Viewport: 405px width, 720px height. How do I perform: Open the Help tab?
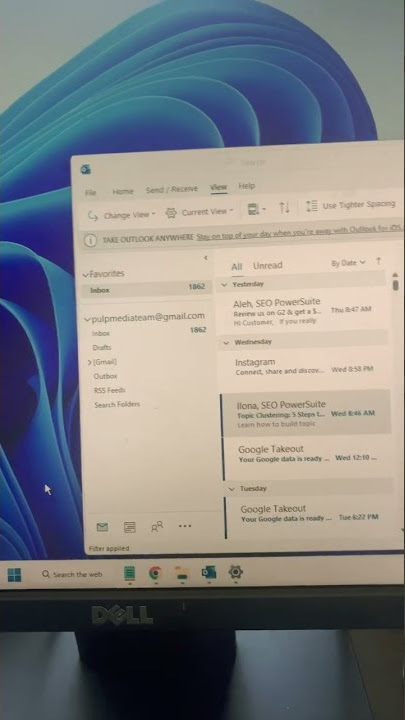247,186
